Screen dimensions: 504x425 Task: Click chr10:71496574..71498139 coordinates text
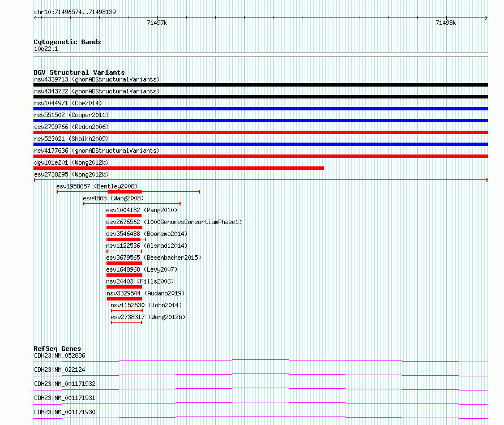click(x=75, y=12)
